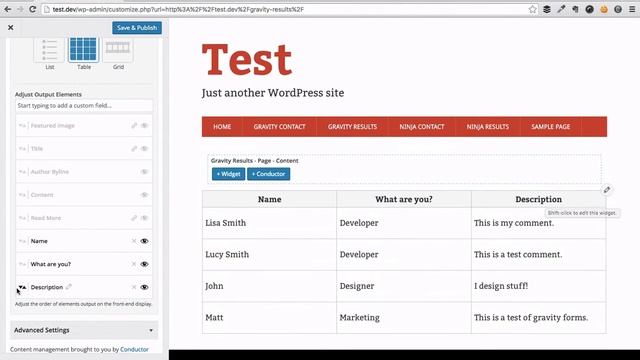This screenshot has width=640, height=360.
Task: Edit the Title element pencil icon
Action: click(134, 149)
